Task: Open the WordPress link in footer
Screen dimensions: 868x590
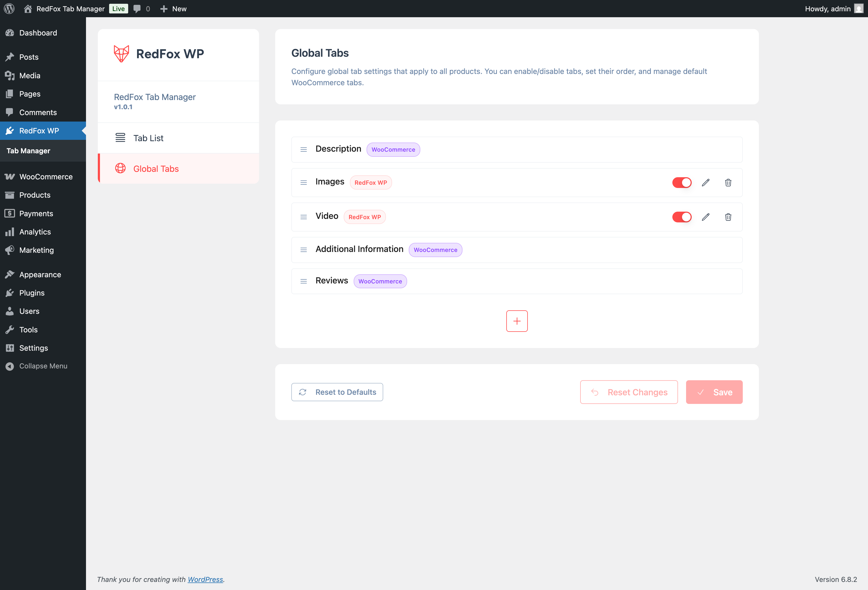Action: coord(205,579)
